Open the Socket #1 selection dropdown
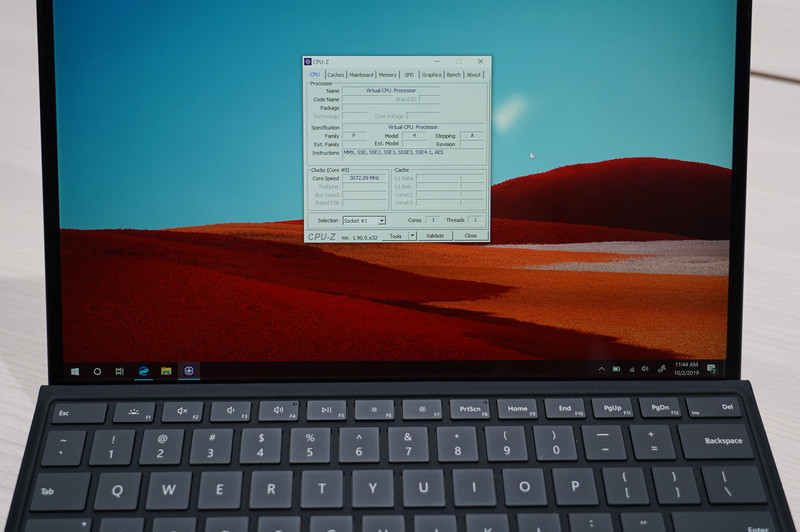The image size is (800, 532). point(364,220)
